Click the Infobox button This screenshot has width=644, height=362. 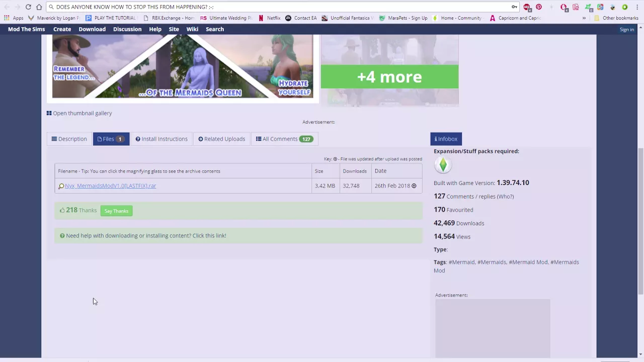click(x=446, y=139)
